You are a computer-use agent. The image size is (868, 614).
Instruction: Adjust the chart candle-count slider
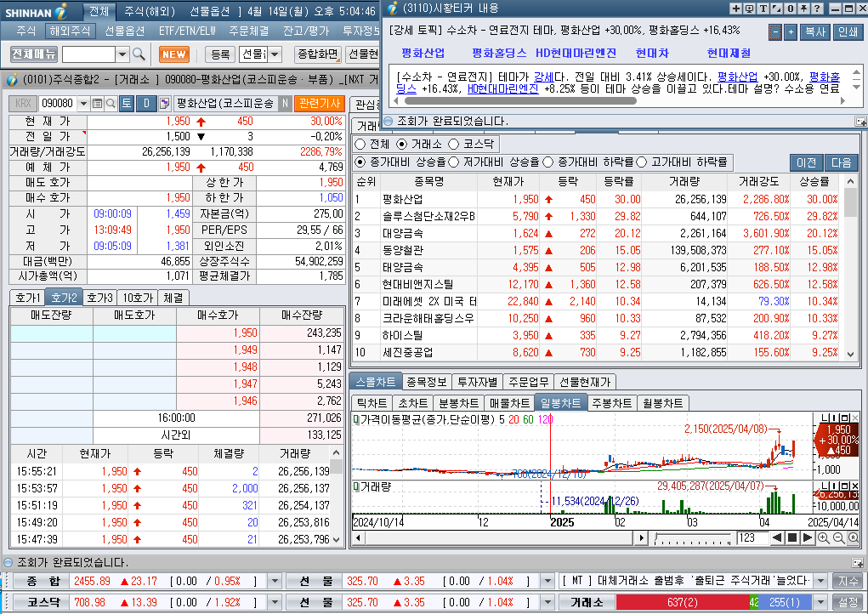(692, 537)
